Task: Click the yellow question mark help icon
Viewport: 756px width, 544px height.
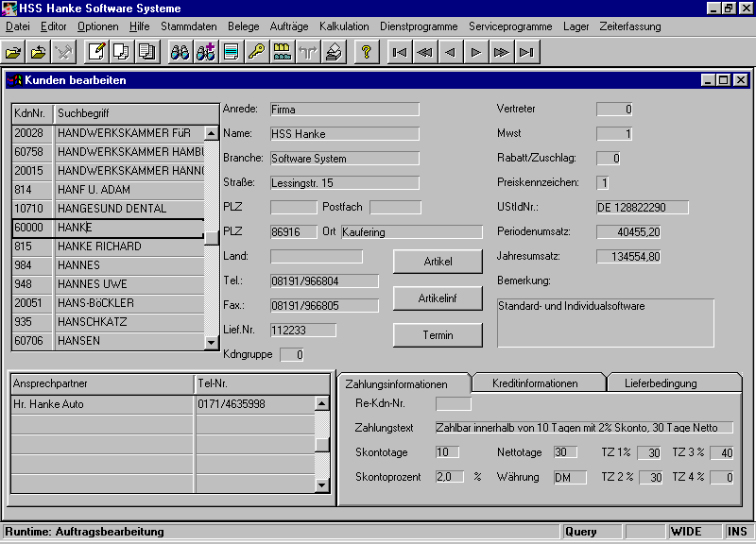Action: 366,52
